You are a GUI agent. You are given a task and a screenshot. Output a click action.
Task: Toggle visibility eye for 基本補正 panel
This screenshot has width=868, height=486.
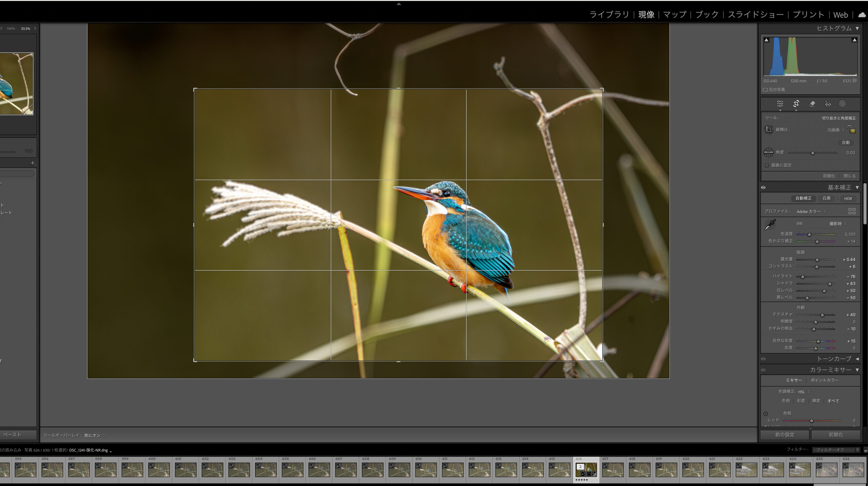click(763, 188)
